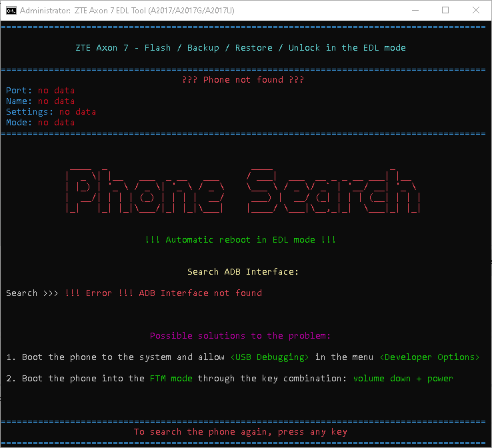Click the '<Developer Options>' green text

[x=429, y=357]
